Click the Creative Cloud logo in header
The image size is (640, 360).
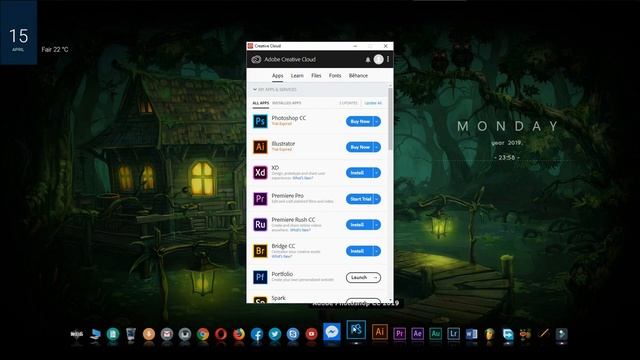[256, 60]
